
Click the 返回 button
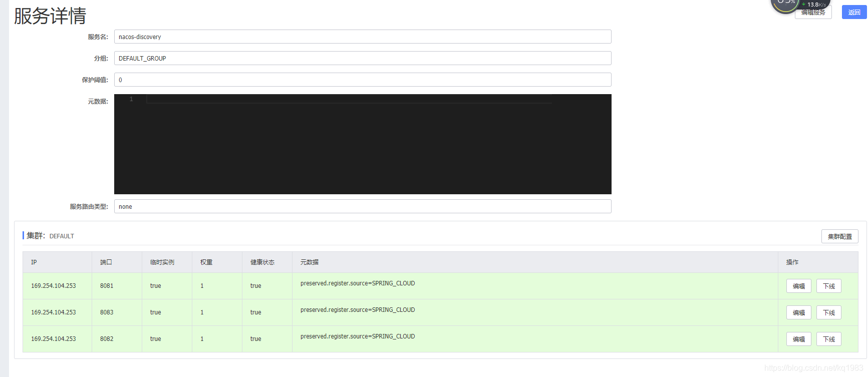pyautogui.click(x=854, y=13)
